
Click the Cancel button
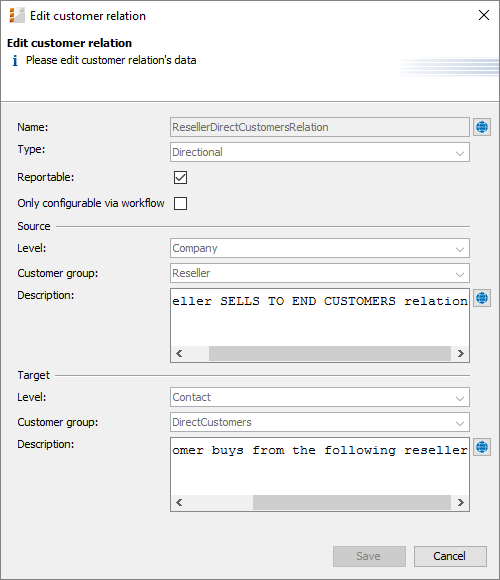point(450,556)
